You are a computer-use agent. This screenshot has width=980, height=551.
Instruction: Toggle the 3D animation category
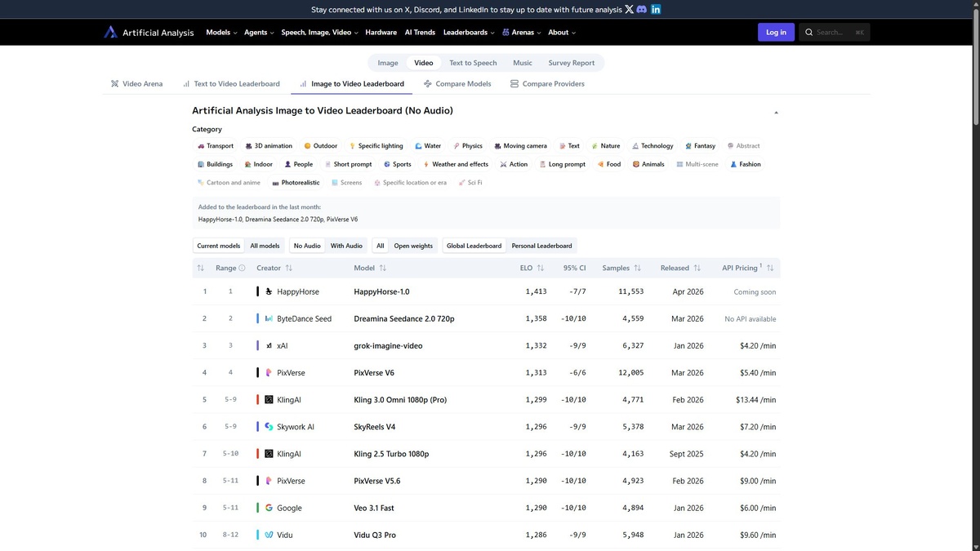(x=269, y=146)
